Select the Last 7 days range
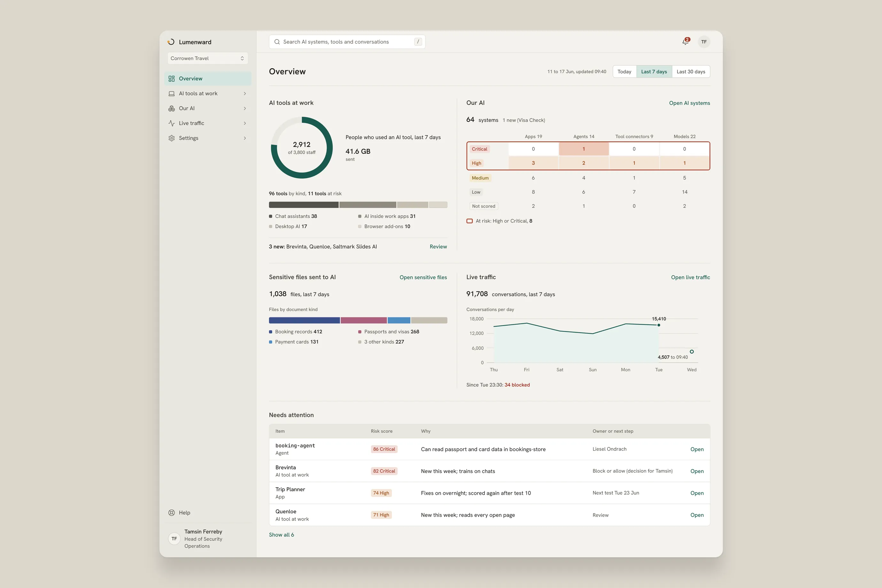882x588 pixels. point(654,72)
